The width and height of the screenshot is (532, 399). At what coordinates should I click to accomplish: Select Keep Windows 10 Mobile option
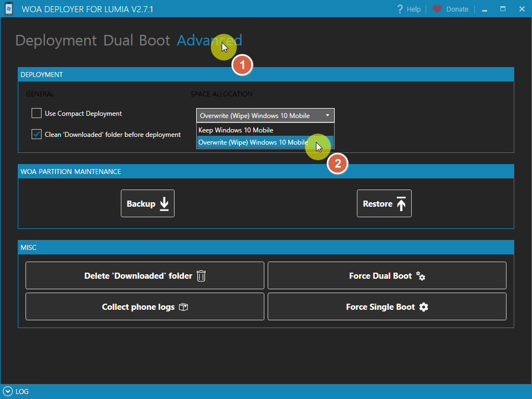coord(265,130)
